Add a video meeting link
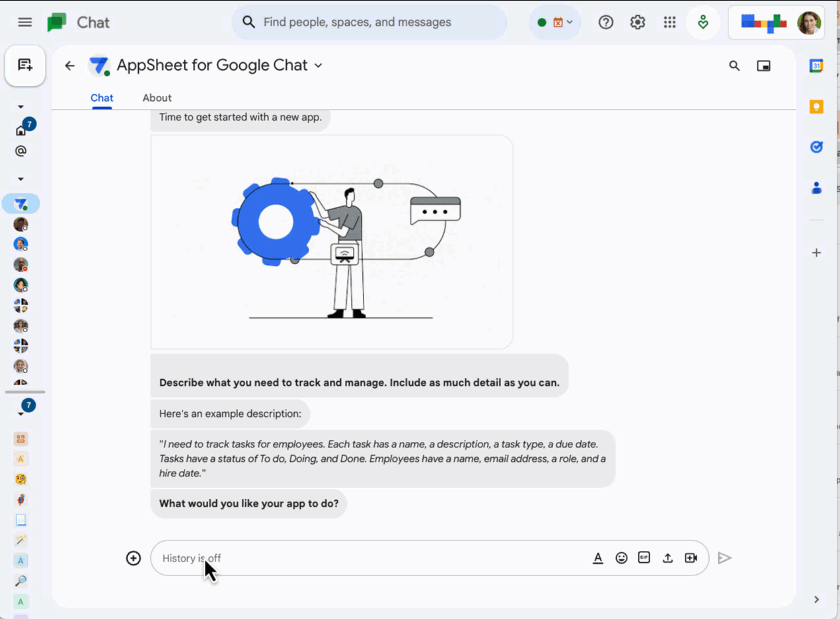 (x=691, y=558)
